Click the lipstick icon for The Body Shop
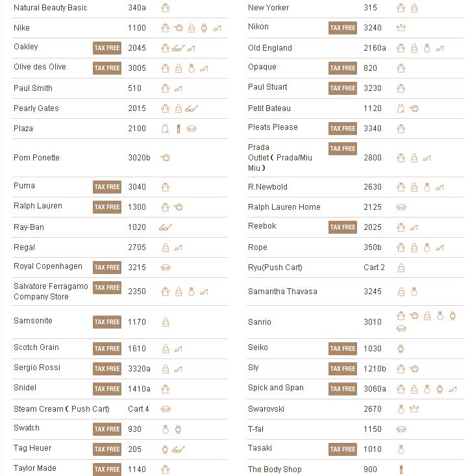 (401, 470)
